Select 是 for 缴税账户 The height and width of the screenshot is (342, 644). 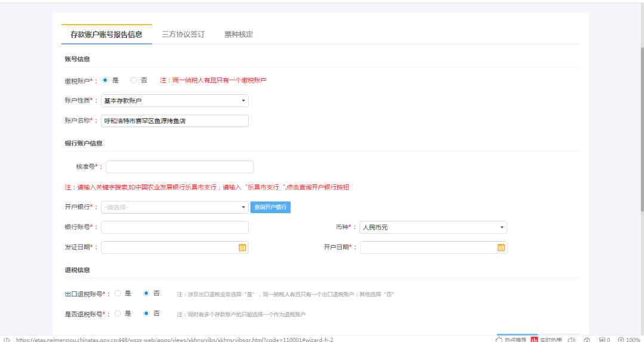(x=105, y=81)
